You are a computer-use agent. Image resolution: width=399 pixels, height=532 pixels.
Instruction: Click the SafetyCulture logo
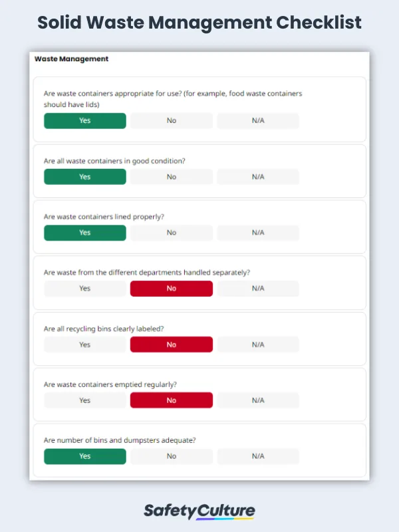coord(199,511)
